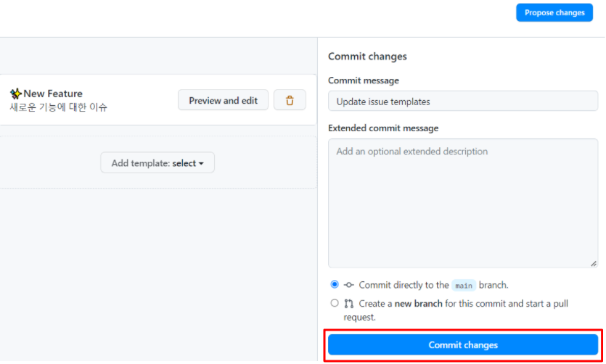Click the textarea resize handle corner
This screenshot has height=364, width=606.
(594, 264)
